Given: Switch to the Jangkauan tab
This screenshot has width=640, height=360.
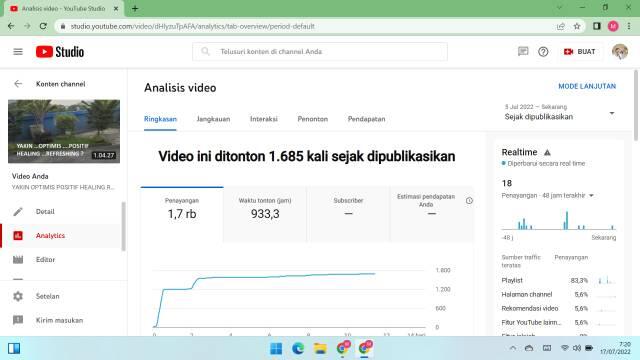Looking at the screenshot, I should [213, 119].
